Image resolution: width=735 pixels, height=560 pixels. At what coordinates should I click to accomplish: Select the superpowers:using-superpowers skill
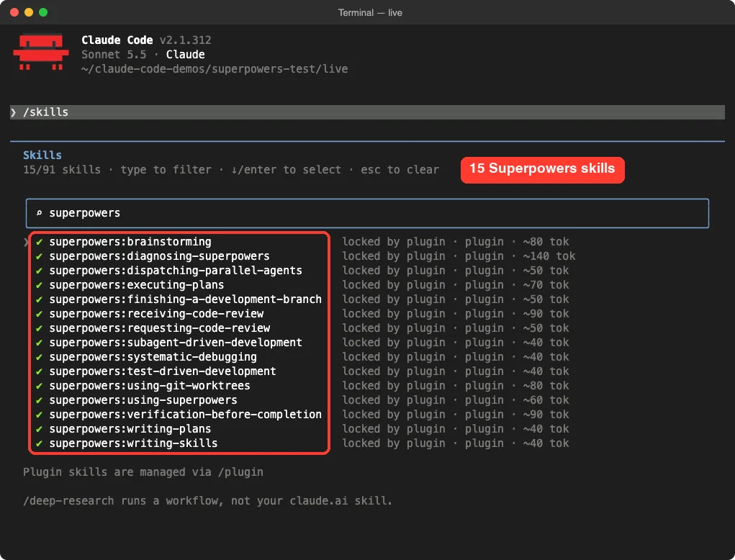[143, 400]
